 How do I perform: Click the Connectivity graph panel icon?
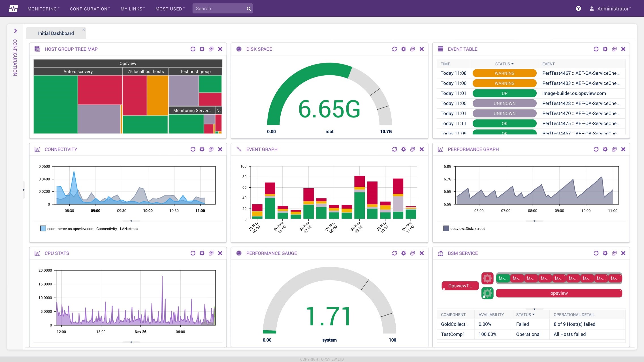pyautogui.click(x=37, y=149)
